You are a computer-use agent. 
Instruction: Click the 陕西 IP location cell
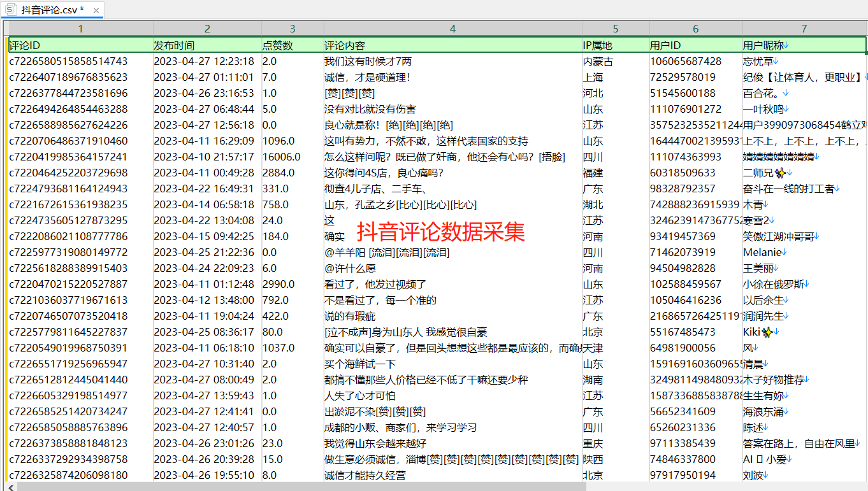(593, 459)
